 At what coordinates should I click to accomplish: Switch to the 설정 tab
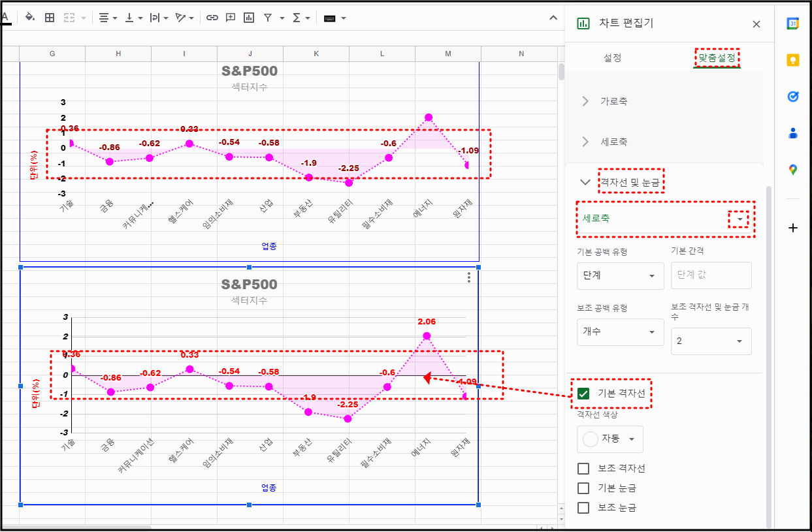pyautogui.click(x=613, y=58)
